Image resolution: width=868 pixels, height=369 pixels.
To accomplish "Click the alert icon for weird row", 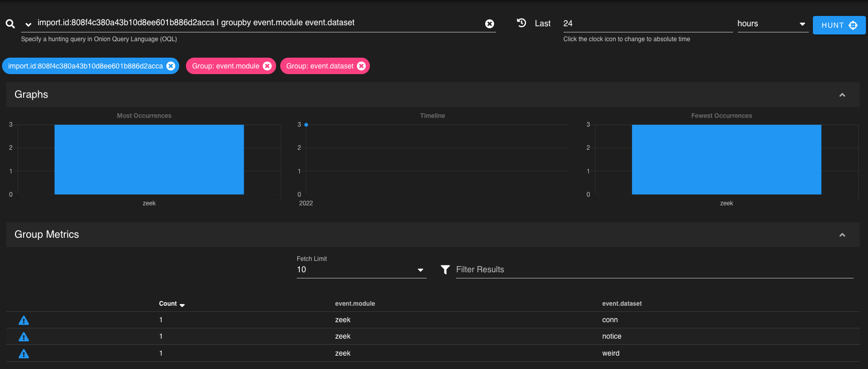I will point(24,354).
